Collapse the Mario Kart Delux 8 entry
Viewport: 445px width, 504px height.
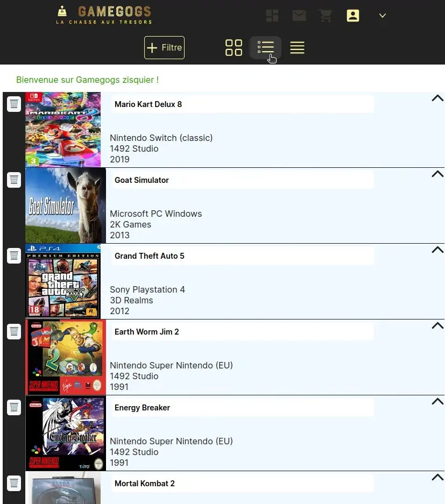[437, 98]
